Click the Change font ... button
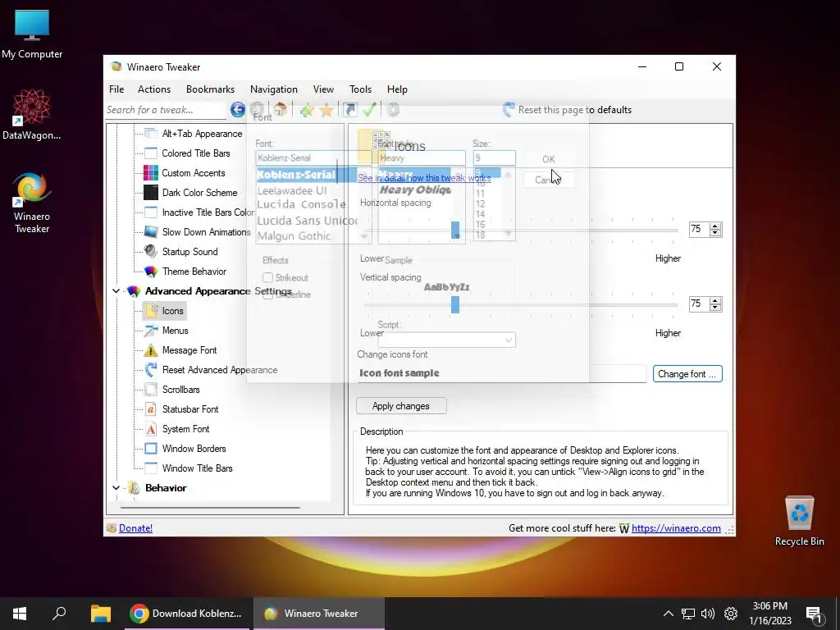Viewport: 840px width, 630px height. click(687, 374)
